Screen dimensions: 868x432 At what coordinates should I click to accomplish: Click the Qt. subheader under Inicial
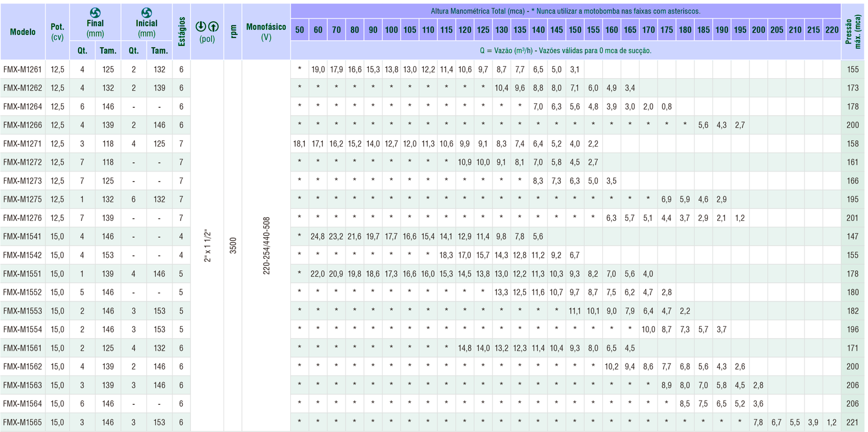(x=133, y=50)
